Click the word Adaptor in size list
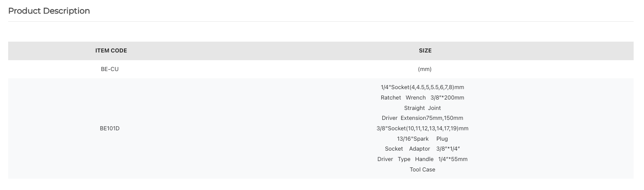 point(420,149)
